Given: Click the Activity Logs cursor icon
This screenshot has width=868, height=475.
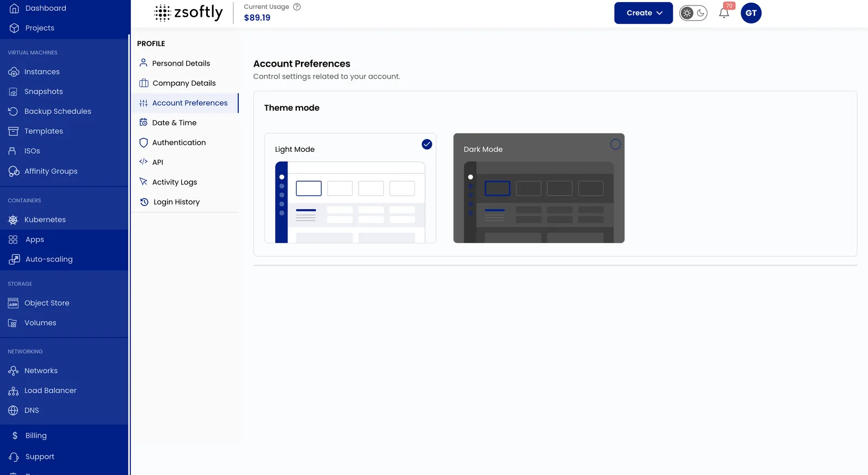Looking at the screenshot, I should click(x=143, y=182).
